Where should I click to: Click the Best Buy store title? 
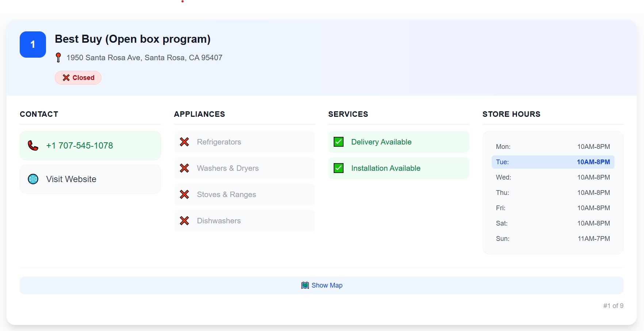(x=133, y=39)
